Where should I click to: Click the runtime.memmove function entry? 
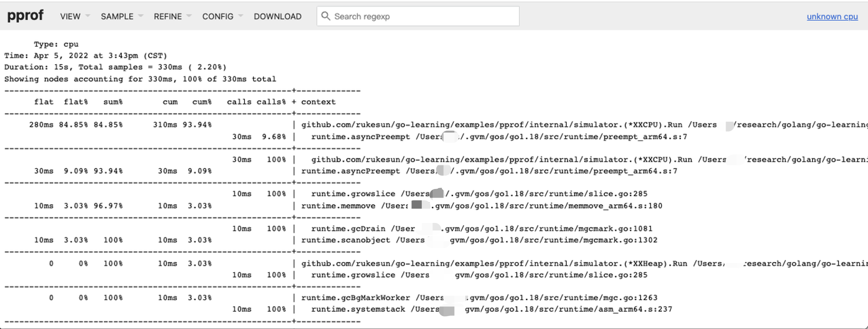coord(338,206)
